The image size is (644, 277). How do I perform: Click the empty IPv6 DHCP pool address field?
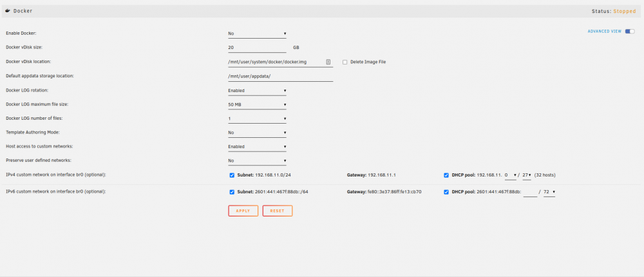coord(530,192)
